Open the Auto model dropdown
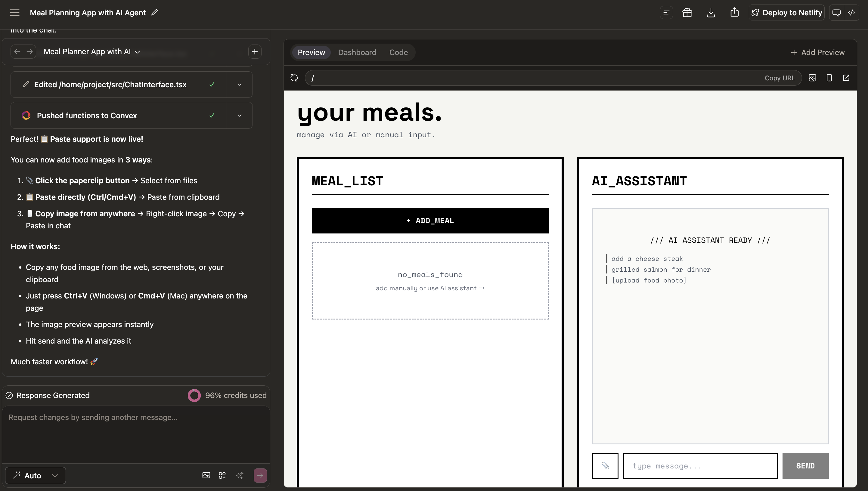The image size is (868, 491). [36, 475]
